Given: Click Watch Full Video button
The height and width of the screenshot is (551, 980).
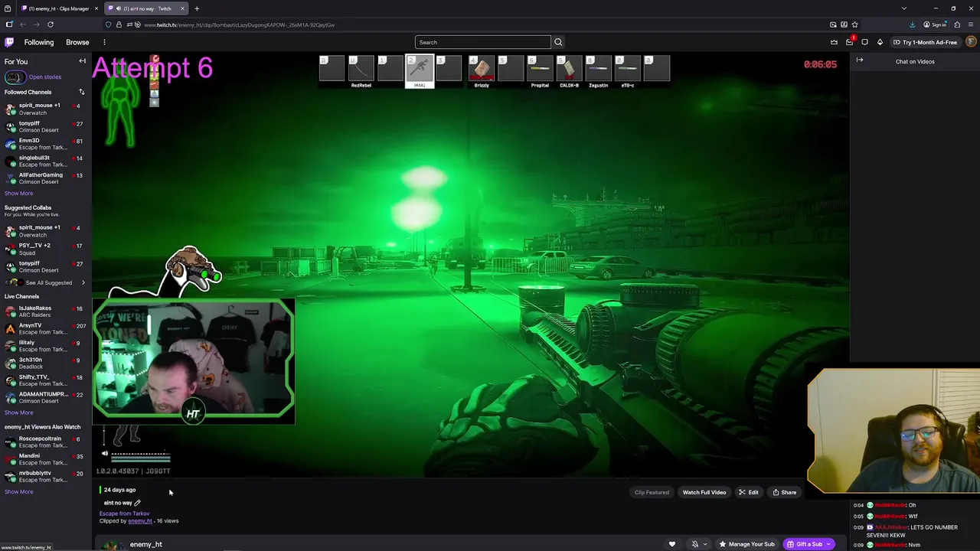Looking at the screenshot, I should 704,492.
